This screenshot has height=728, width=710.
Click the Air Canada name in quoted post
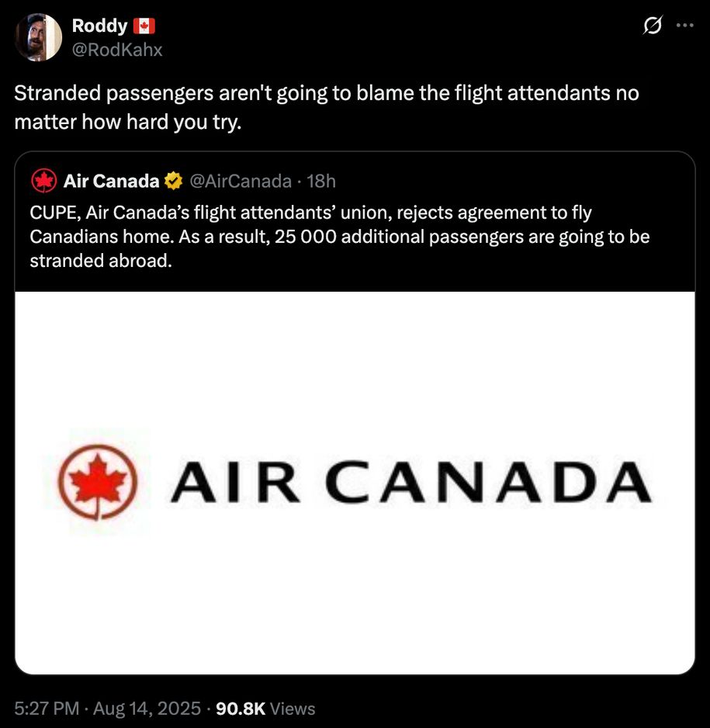(111, 182)
